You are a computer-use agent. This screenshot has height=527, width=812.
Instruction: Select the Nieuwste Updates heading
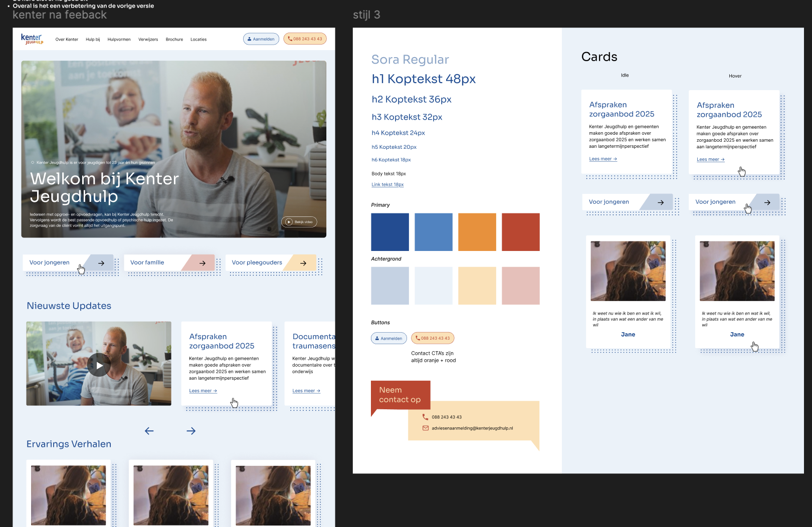(x=69, y=306)
